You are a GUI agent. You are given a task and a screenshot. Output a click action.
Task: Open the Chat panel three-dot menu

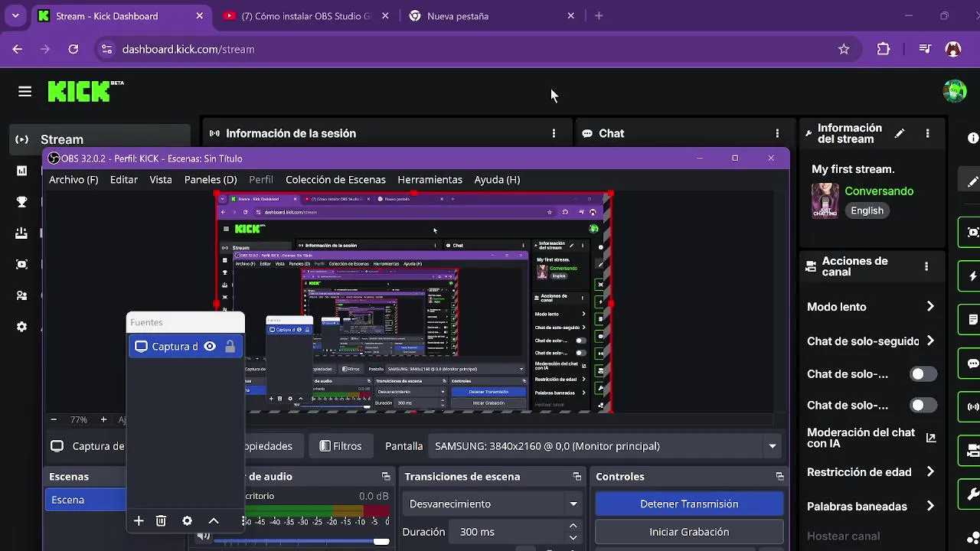[777, 133]
